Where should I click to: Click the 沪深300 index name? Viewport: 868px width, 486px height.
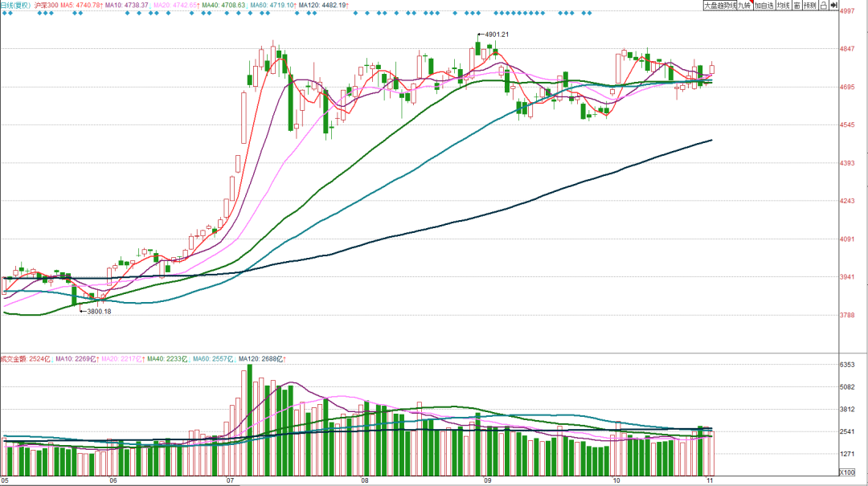pos(46,5)
